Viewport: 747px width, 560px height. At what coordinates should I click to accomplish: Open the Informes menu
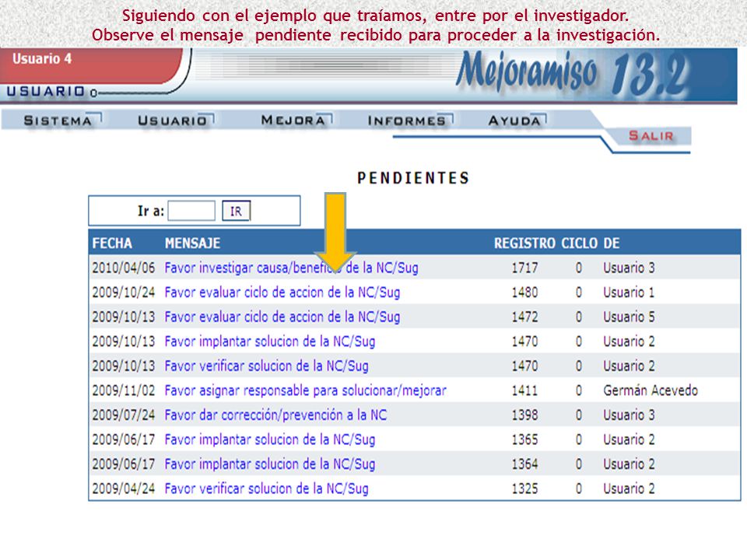tap(406, 121)
